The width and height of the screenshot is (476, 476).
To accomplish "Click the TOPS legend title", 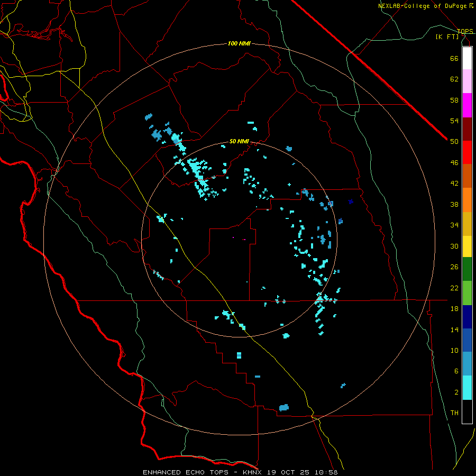I will [x=465, y=31].
